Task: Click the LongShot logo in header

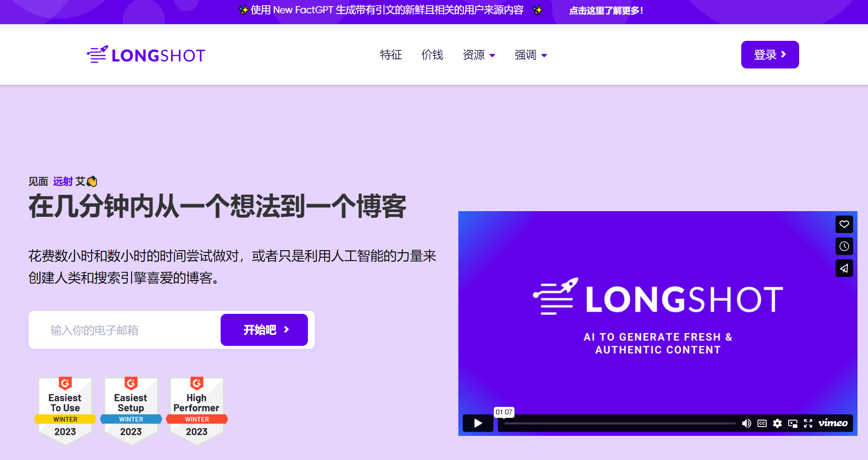Action: pos(146,55)
